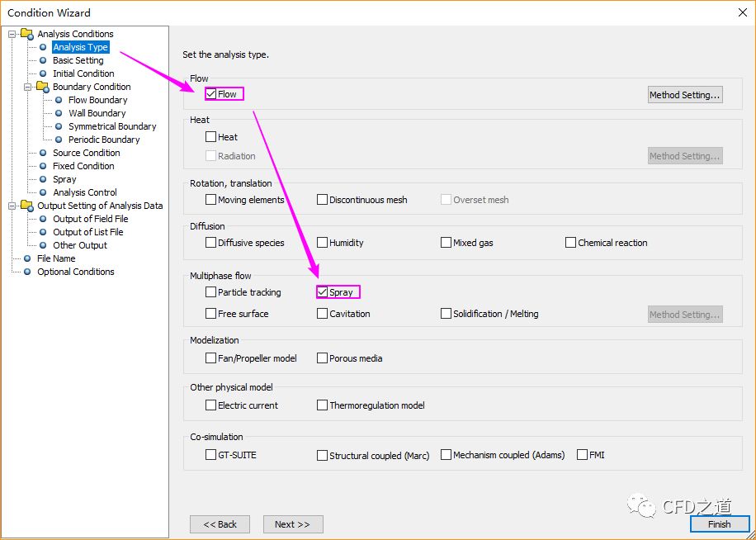Enable Mechanism coupled (Adams) checkbox
The height and width of the screenshot is (540, 756).
446,455
